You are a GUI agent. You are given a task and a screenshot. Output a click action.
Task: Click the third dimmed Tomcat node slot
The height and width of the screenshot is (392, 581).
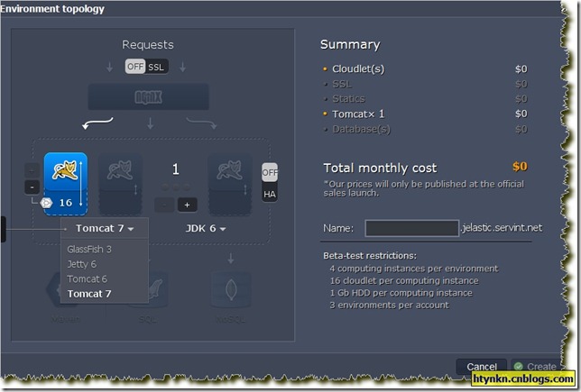[230, 185]
